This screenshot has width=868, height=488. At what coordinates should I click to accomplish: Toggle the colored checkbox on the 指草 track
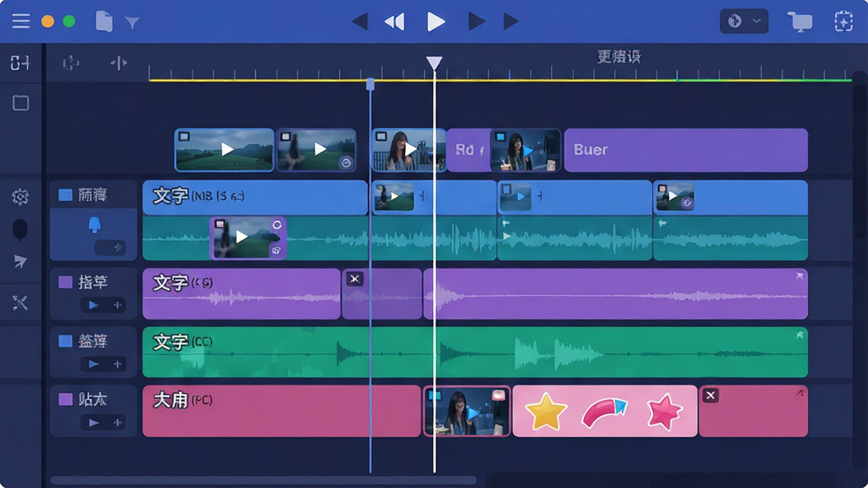click(65, 282)
